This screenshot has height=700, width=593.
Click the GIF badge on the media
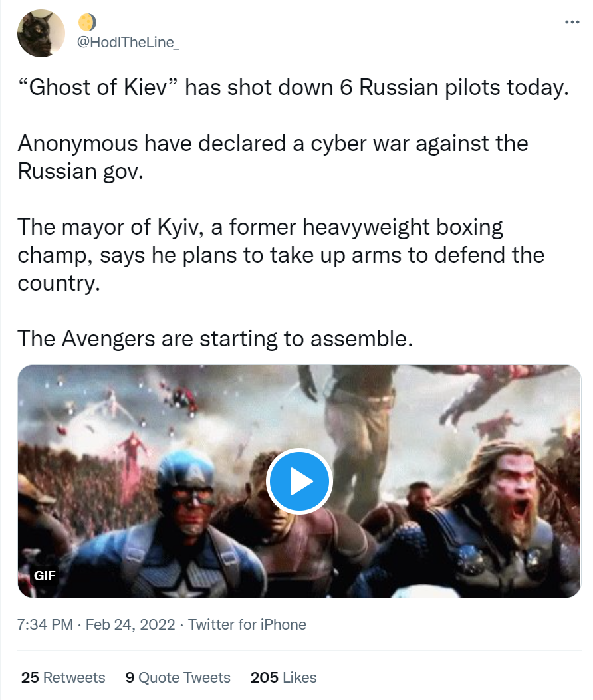pyautogui.click(x=45, y=576)
